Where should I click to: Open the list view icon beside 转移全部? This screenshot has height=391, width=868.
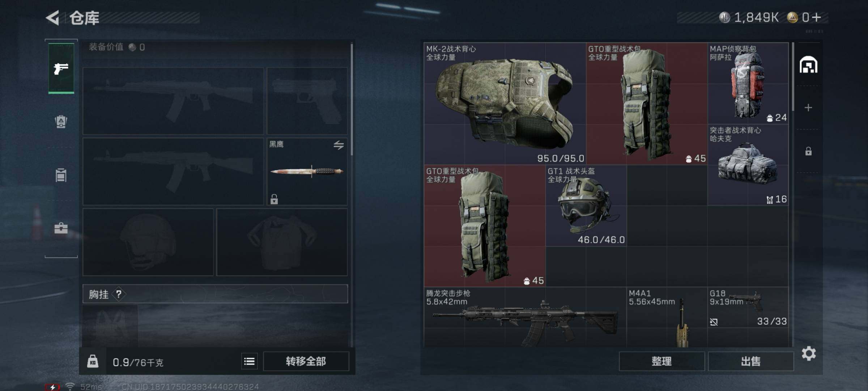(249, 361)
